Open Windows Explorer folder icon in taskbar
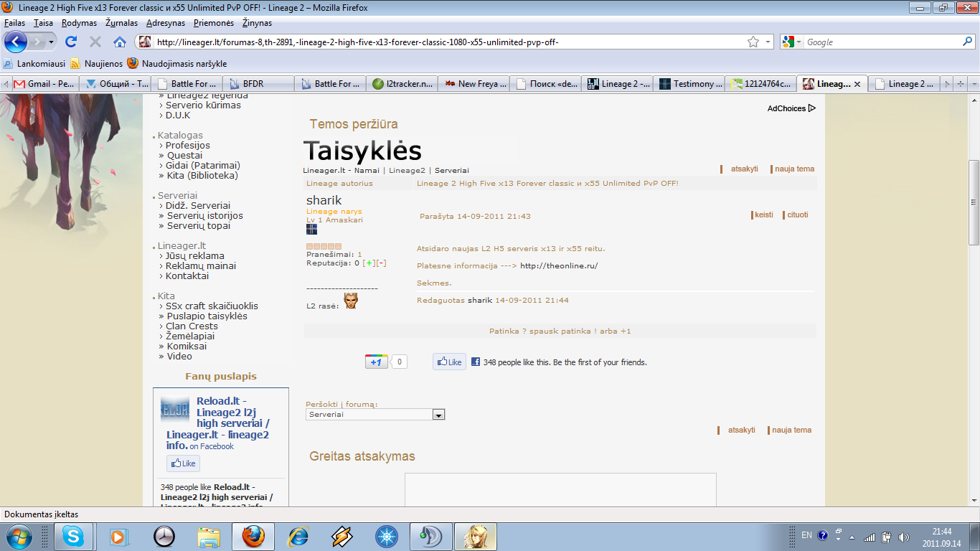Viewport: 980px width, 551px height. (x=209, y=536)
